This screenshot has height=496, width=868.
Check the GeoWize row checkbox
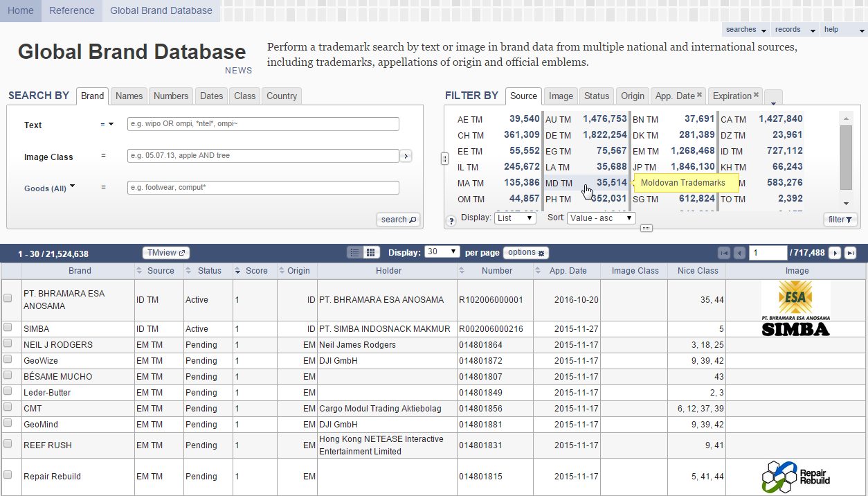click(x=8, y=359)
